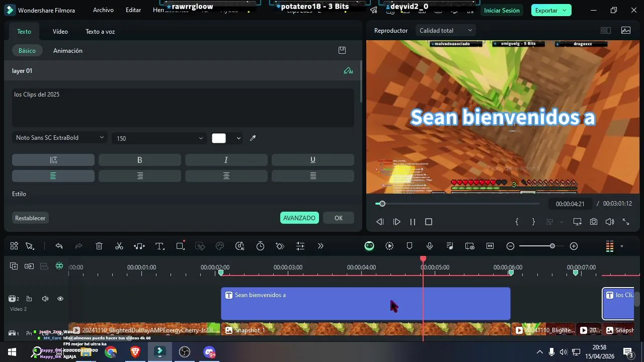Split clip with the scissors tool

[119, 246]
